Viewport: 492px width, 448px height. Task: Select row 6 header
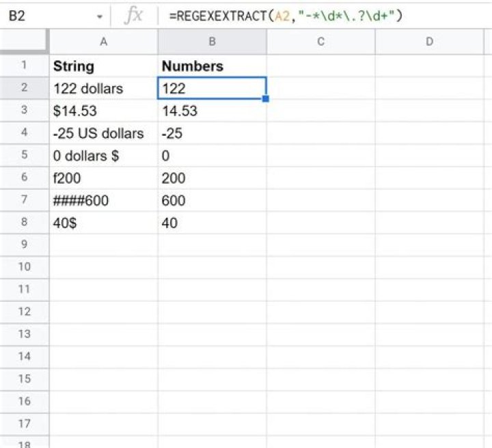(24, 178)
